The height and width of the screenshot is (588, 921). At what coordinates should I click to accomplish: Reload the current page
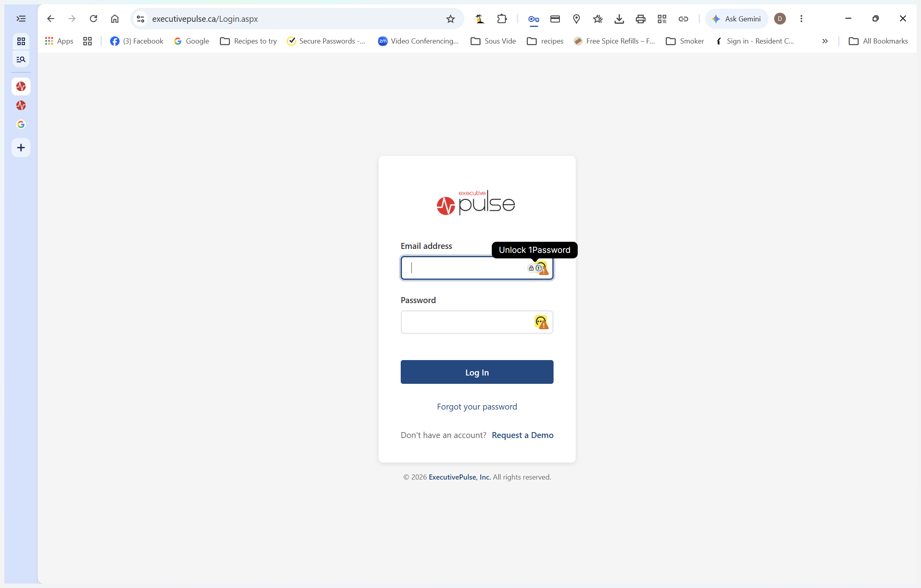click(93, 19)
